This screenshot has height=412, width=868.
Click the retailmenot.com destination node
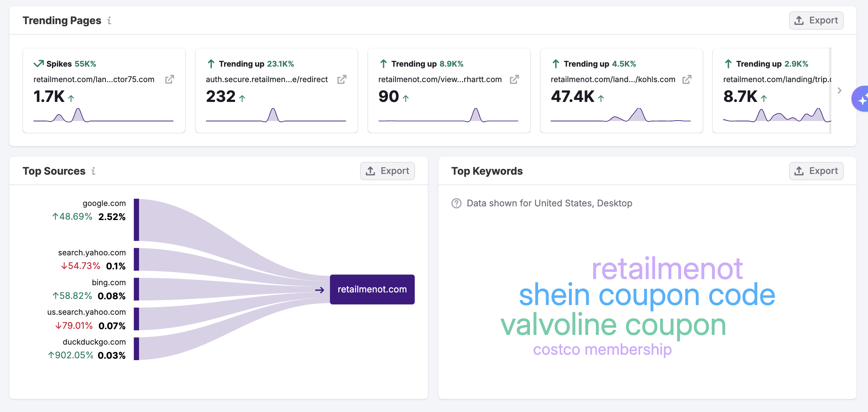(x=372, y=290)
